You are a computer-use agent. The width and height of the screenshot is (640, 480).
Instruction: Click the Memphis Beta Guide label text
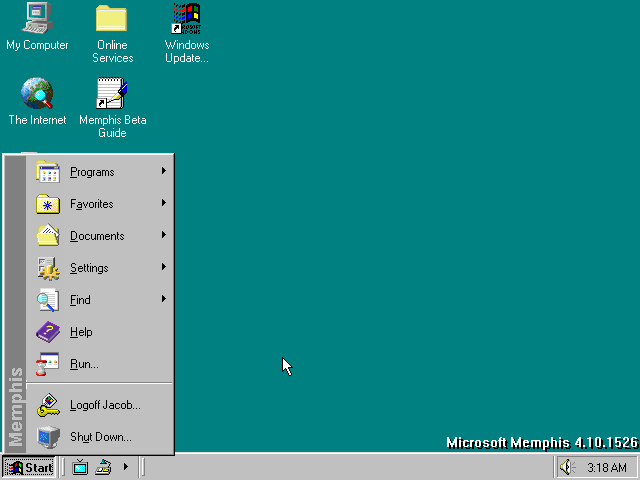(112, 126)
